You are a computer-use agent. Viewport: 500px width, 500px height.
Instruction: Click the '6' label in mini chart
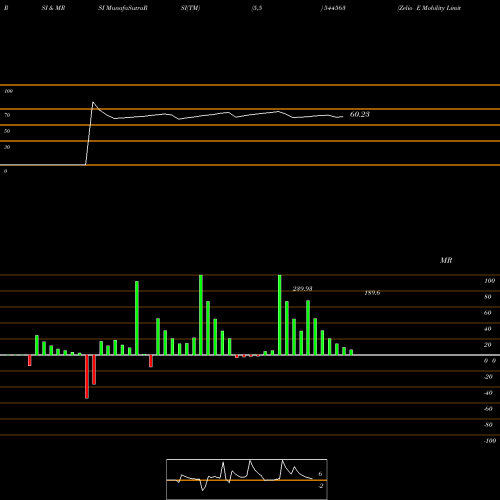pos(320,474)
